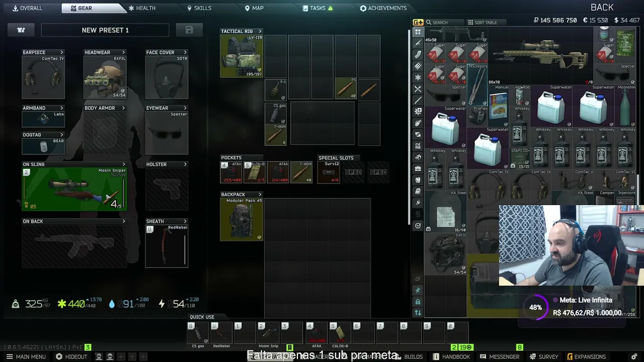Click the save preset floppy disk icon
This screenshot has width=644, height=362.
tap(189, 30)
